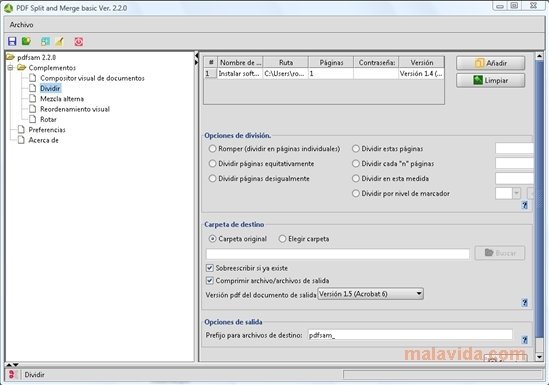Open the Archivo menu
The height and width of the screenshot is (385, 549).
tap(21, 25)
